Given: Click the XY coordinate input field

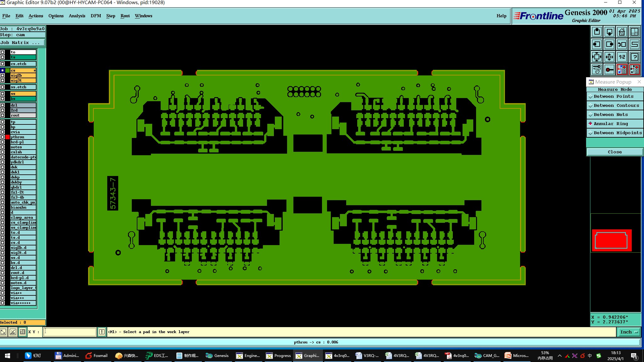Looking at the screenshot, I should tap(69, 332).
